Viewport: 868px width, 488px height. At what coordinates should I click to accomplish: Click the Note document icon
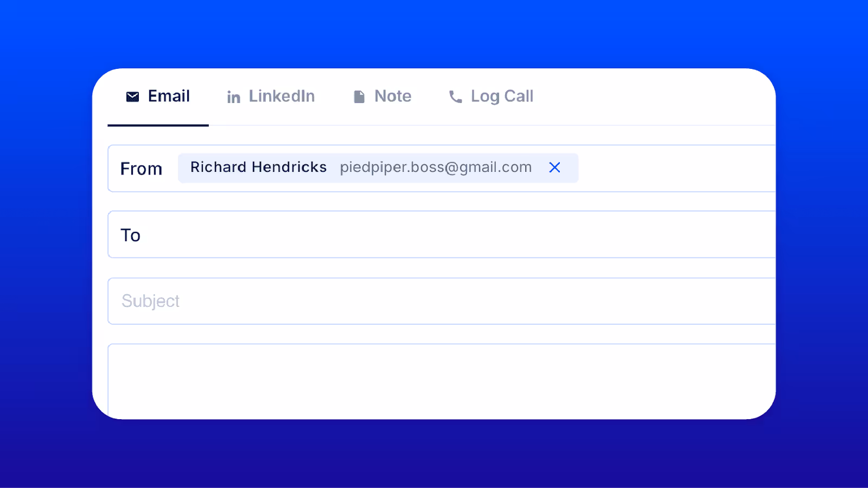click(x=359, y=97)
